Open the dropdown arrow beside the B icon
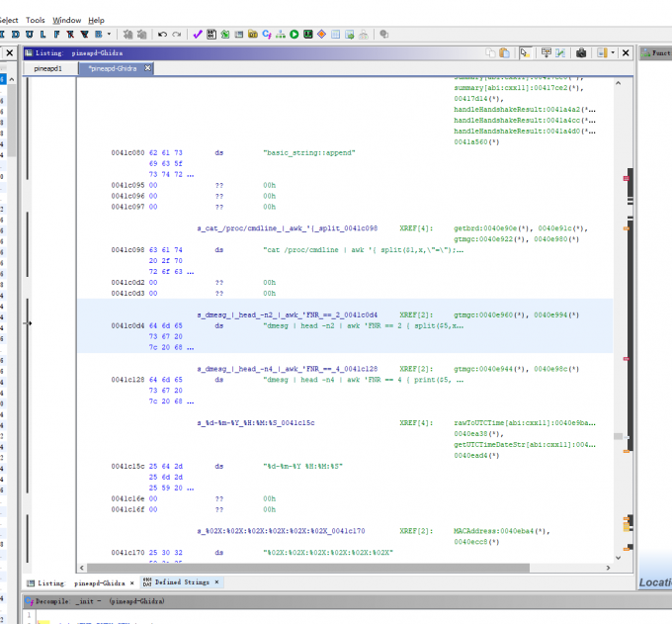The height and width of the screenshot is (624, 672). pyautogui.click(x=109, y=35)
